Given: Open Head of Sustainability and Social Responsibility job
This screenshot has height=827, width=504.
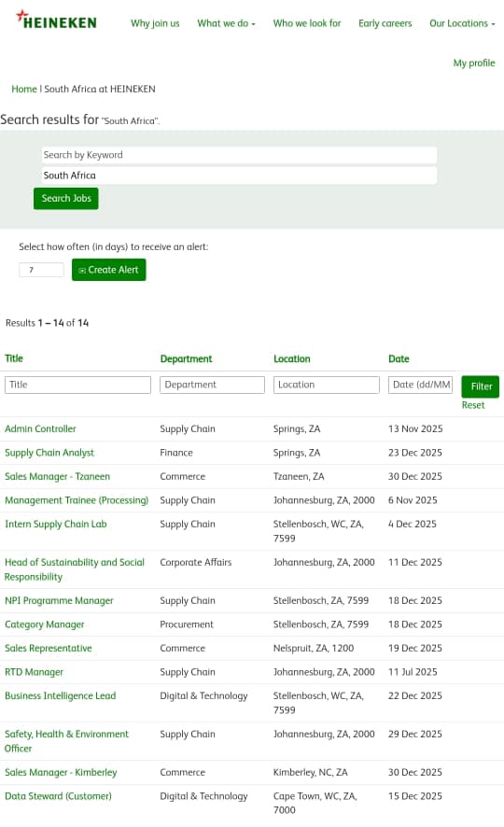Looking at the screenshot, I should (75, 569).
